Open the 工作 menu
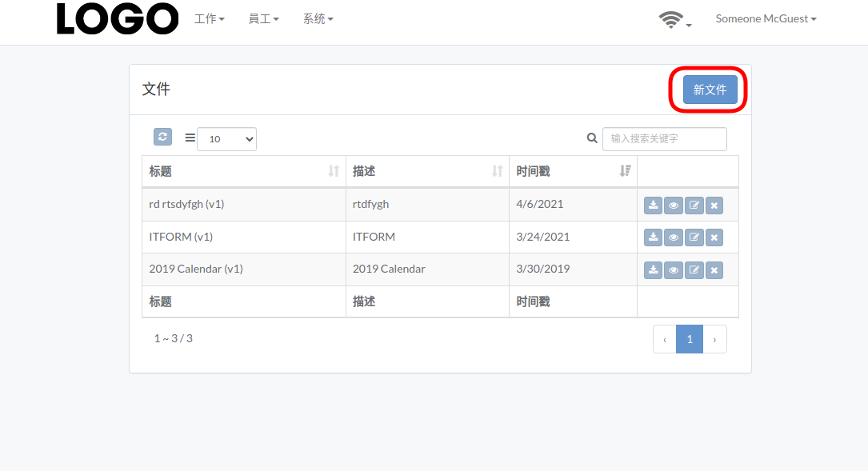 coord(210,19)
